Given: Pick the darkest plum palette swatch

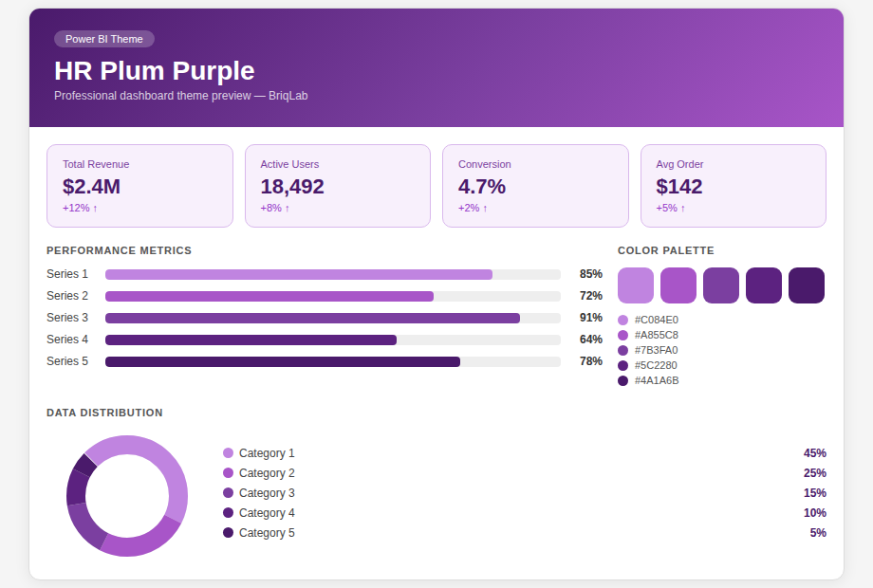Looking at the screenshot, I should 806,285.
